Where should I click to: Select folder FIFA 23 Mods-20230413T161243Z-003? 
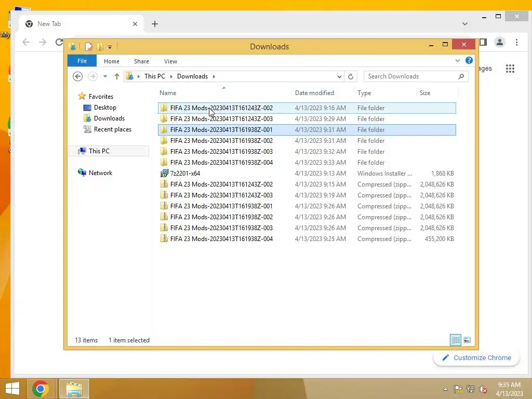point(307,119)
